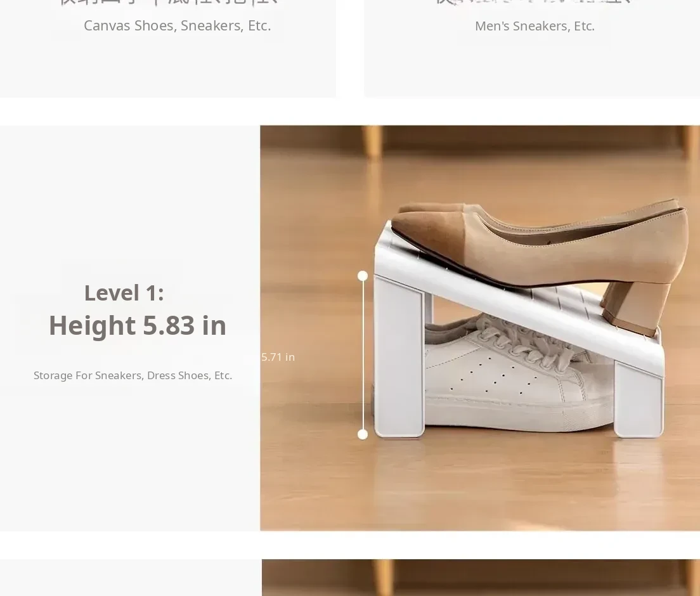Select the "Level 1:" heading text
Image resolution: width=700 pixels, height=596 pixels.
(124, 293)
